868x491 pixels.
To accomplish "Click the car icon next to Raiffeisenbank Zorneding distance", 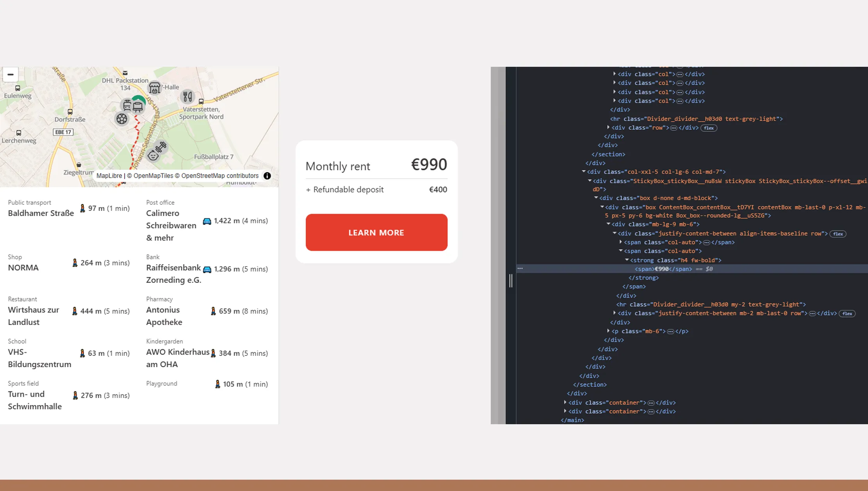I will tap(207, 269).
